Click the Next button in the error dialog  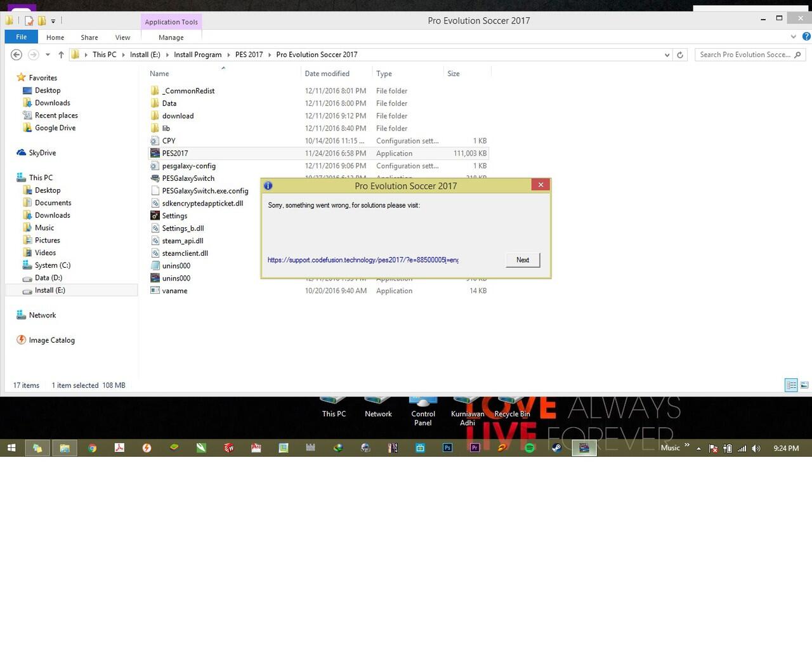pyautogui.click(x=523, y=260)
